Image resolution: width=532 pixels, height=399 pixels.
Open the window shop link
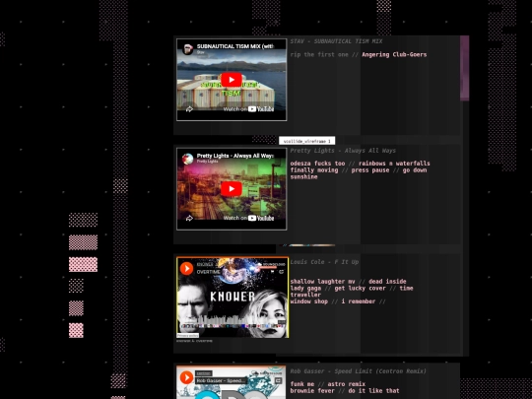click(x=309, y=301)
